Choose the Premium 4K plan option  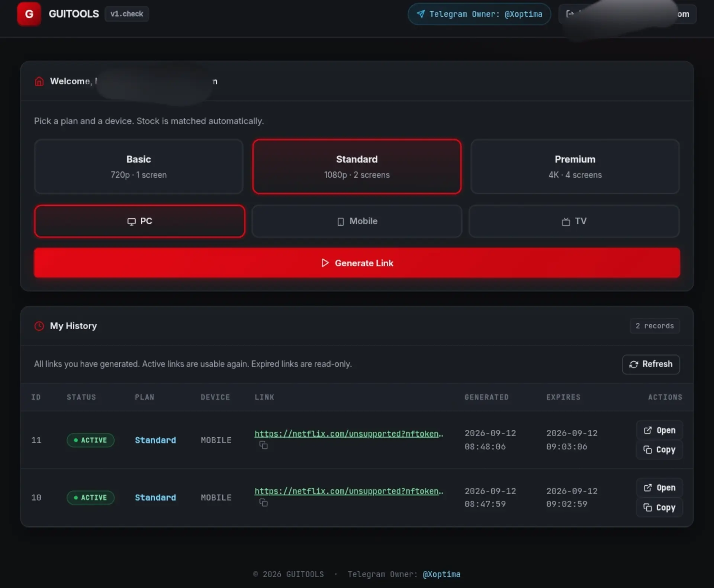[x=575, y=167]
